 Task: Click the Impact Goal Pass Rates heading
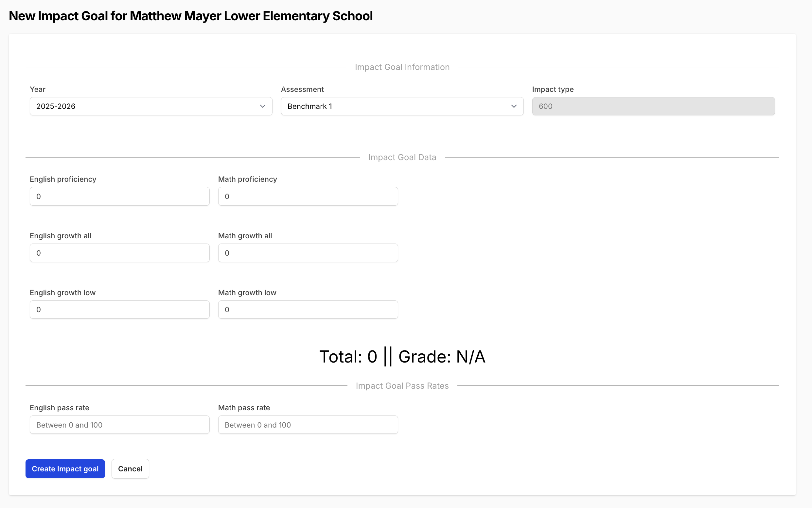coord(402,386)
